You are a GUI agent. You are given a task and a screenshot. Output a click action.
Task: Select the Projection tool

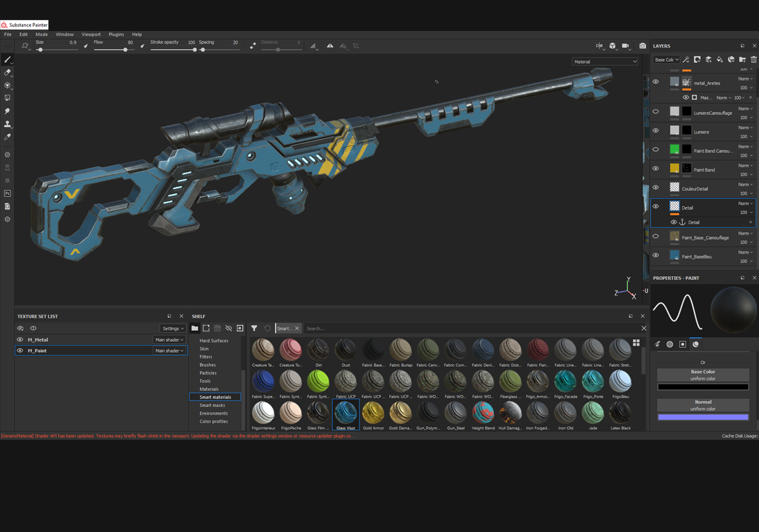pos(7,85)
